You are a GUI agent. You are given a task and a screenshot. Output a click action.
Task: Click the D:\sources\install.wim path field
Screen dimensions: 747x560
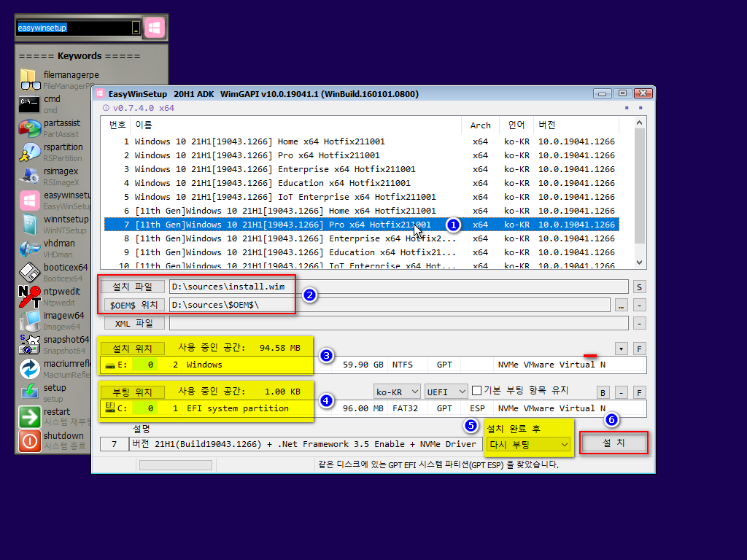[x=399, y=287]
